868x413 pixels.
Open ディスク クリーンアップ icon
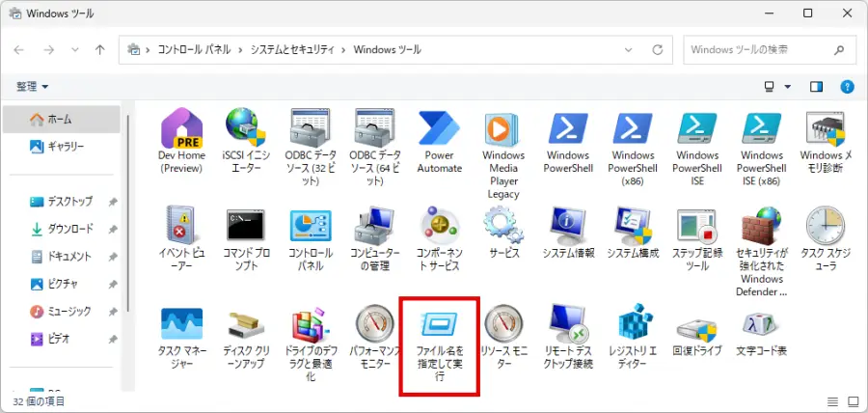(246, 324)
